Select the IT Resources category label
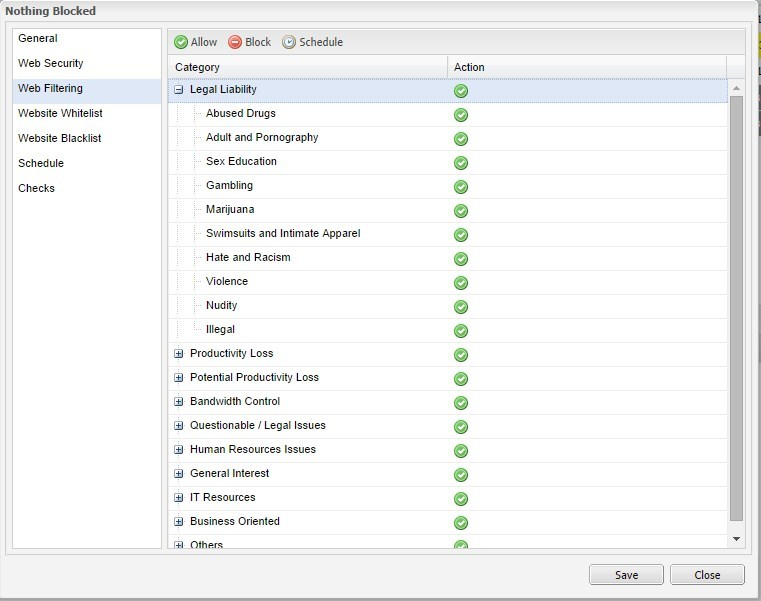Screen dimensions: 761x601 pyautogui.click(x=222, y=498)
